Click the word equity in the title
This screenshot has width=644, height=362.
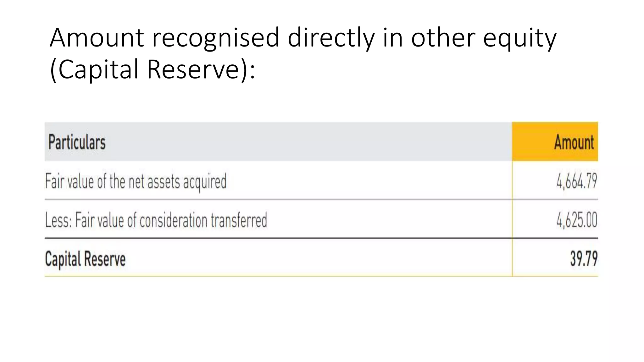pos(520,39)
